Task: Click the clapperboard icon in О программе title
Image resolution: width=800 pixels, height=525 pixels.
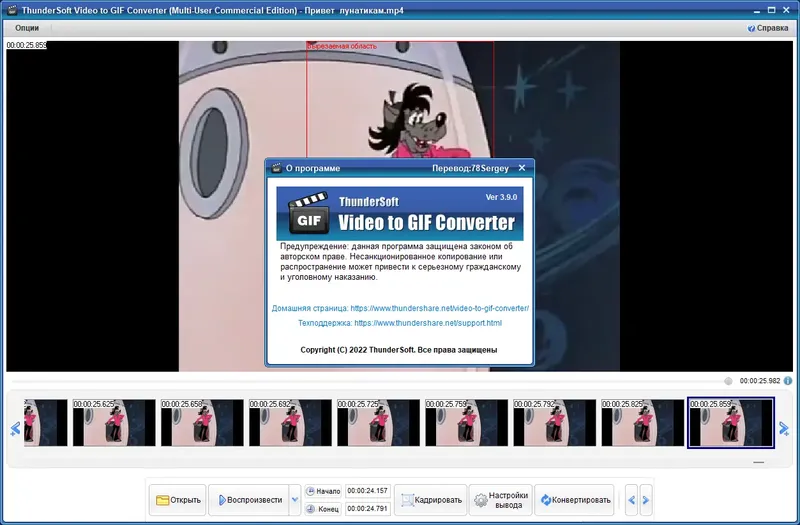Action: (277, 168)
